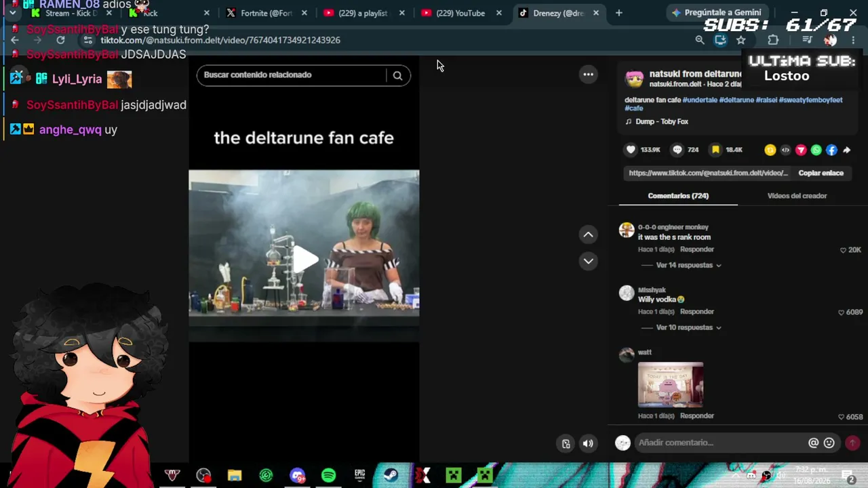Click the #cafe hashtag
This screenshot has width=868, height=488.
633,108
